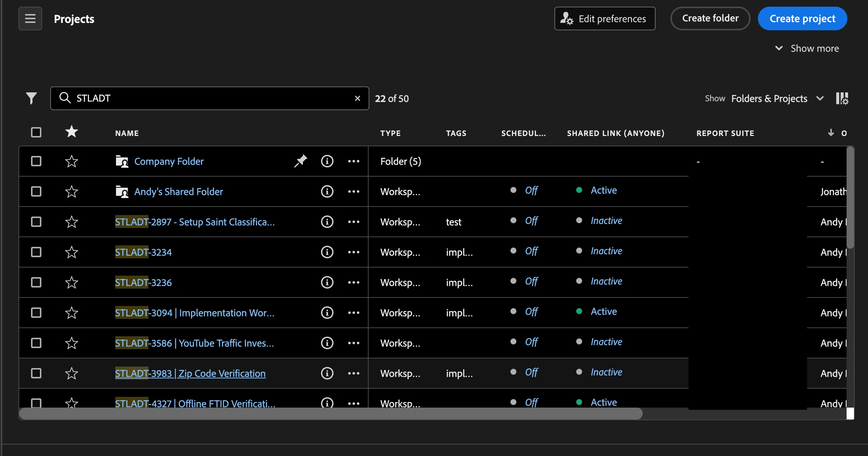The image size is (868, 456).
Task: Show info for STLADT-3234
Action: point(327,252)
